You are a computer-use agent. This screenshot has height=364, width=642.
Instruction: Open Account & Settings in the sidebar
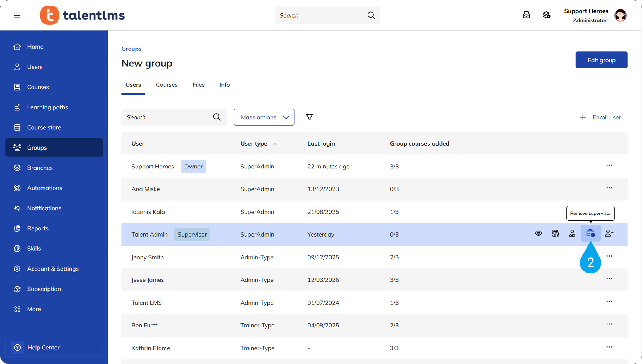[54, 269]
